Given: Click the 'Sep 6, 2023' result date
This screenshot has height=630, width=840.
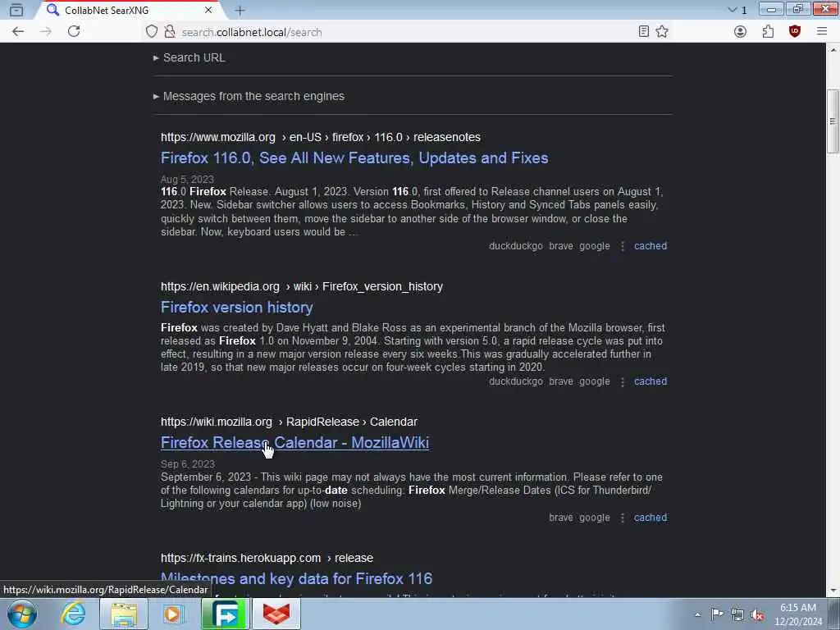Looking at the screenshot, I should (x=188, y=464).
